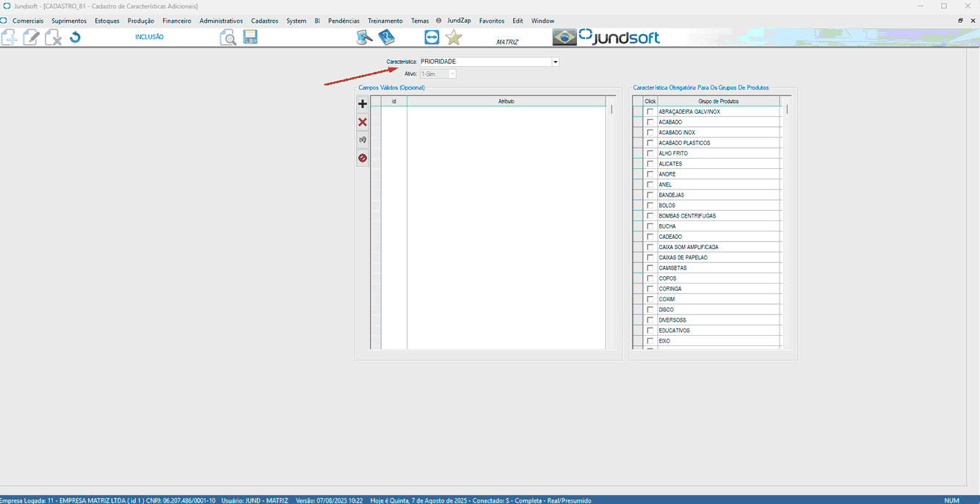This screenshot has height=504, width=980.
Task: Open the help book icon
Action: coord(386,37)
